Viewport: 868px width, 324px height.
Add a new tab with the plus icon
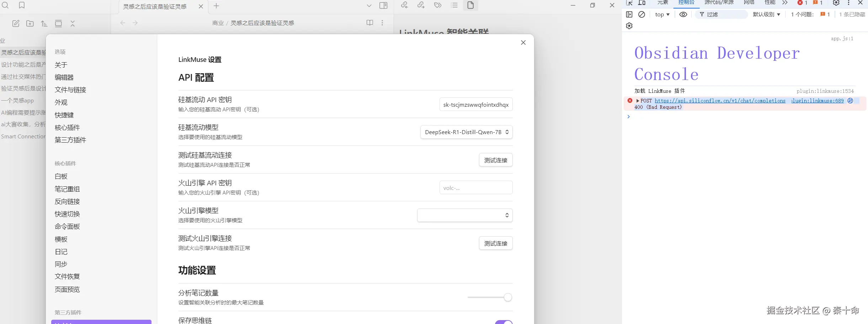(x=216, y=6)
